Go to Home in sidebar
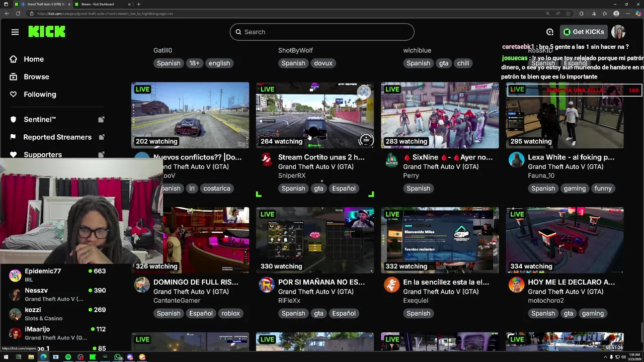The image size is (644, 362). tap(34, 59)
